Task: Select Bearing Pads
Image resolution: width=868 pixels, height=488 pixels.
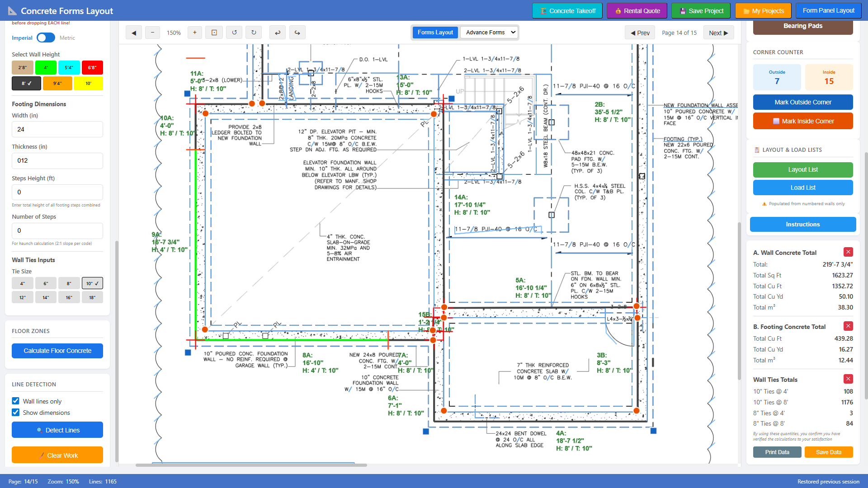Action: pyautogui.click(x=803, y=27)
